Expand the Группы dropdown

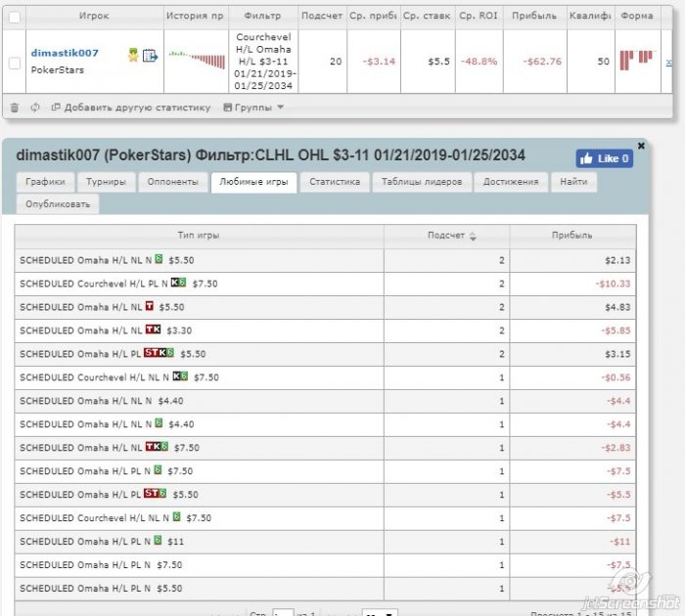[x=253, y=108]
